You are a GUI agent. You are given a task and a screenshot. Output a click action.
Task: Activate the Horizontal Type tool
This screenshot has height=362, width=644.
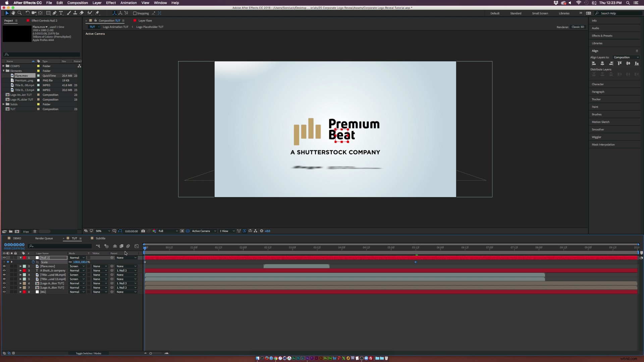(x=61, y=13)
